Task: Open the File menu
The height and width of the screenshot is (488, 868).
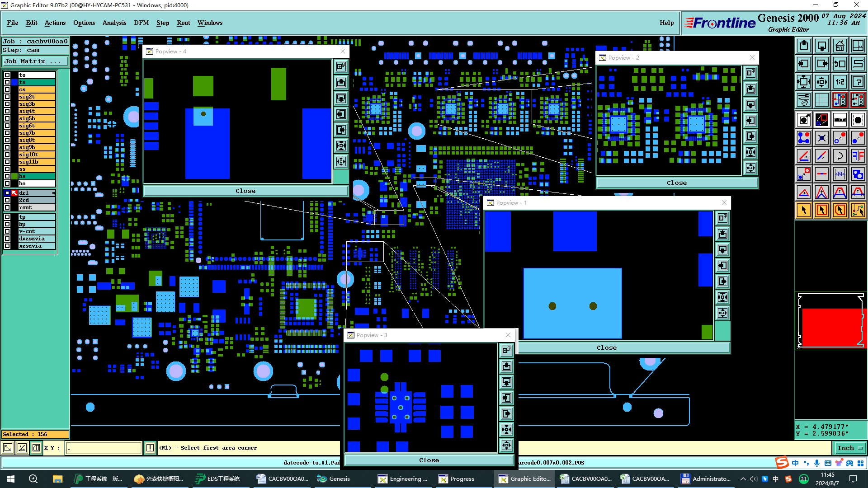Action: pyautogui.click(x=13, y=23)
